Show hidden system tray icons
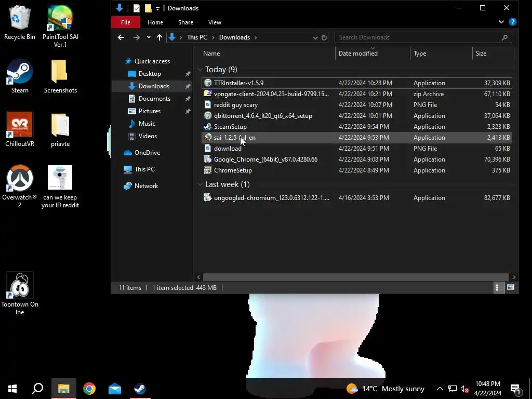Viewport: 532px width, 399px height. (x=440, y=389)
